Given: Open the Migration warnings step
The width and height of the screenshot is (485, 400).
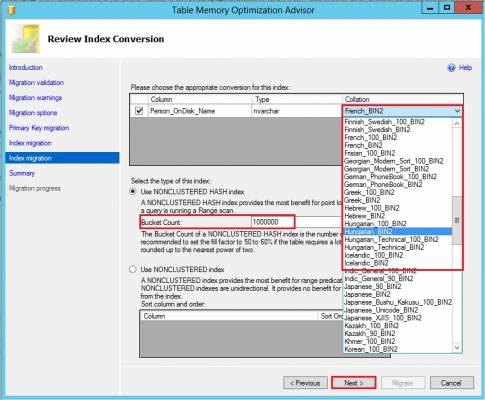Looking at the screenshot, I should 35,98.
